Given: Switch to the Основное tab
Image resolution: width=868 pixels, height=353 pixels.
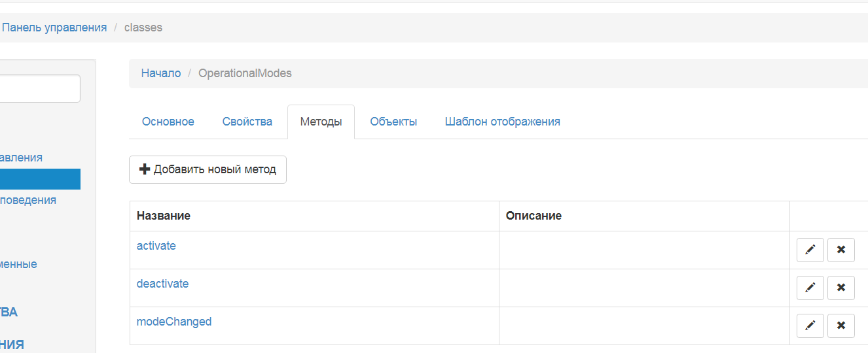Looking at the screenshot, I should (x=168, y=122).
